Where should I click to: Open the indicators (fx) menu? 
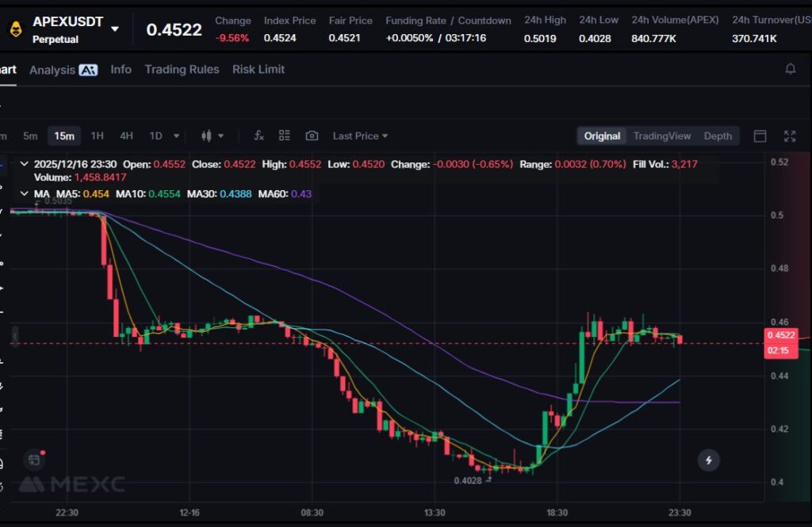pyautogui.click(x=259, y=136)
